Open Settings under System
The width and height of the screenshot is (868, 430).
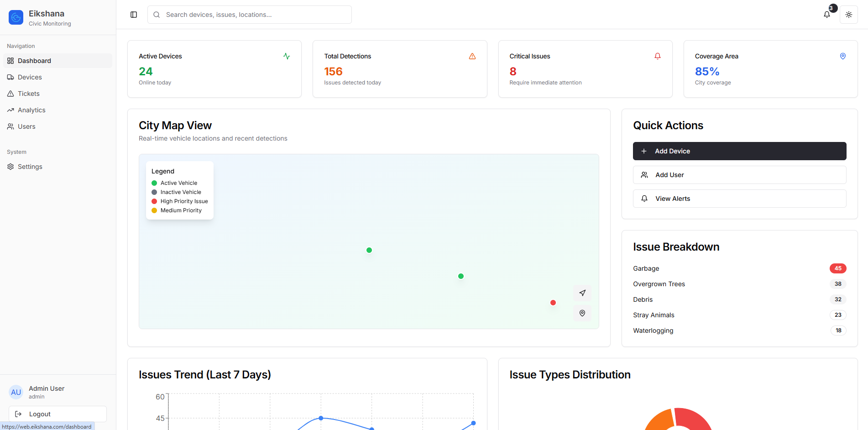[58, 167]
